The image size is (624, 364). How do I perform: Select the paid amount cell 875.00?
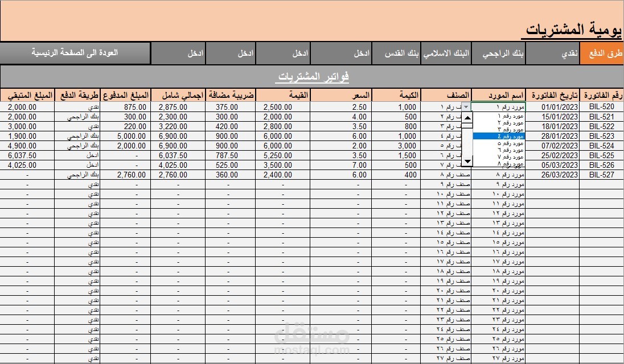click(x=126, y=107)
